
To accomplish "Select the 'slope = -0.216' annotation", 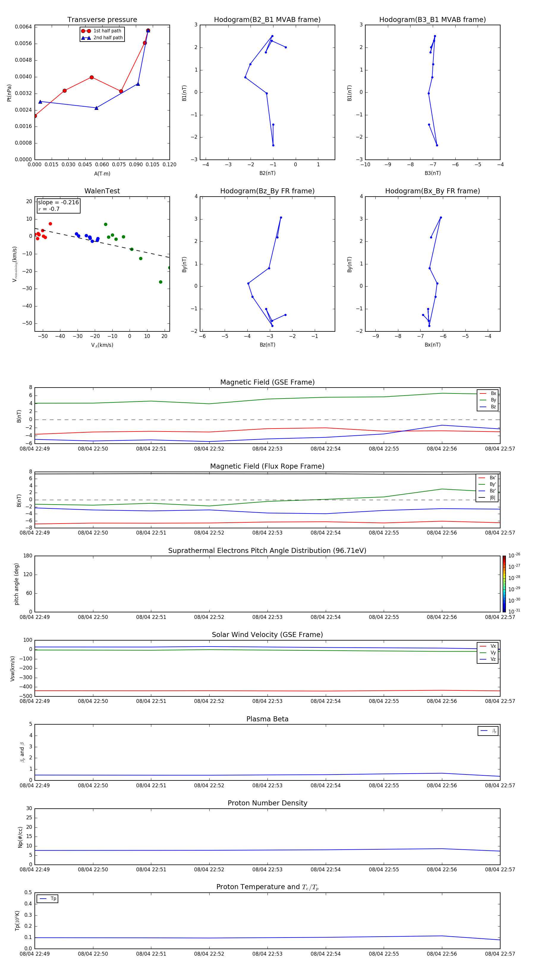I will pyautogui.click(x=58, y=203).
